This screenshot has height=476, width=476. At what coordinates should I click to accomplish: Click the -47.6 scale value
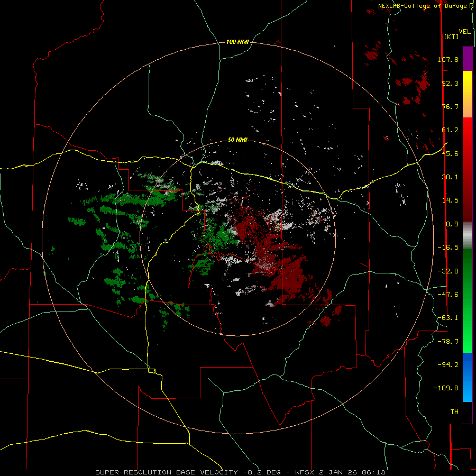(x=448, y=295)
